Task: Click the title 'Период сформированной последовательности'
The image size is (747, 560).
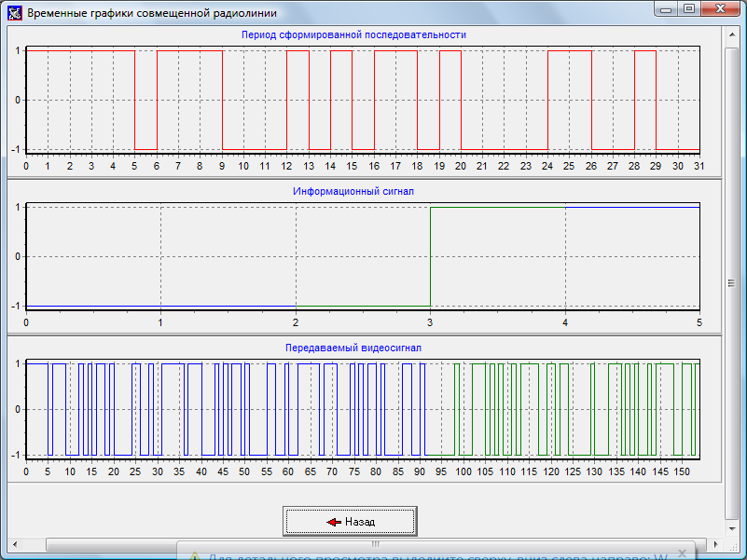Action: coord(353,34)
